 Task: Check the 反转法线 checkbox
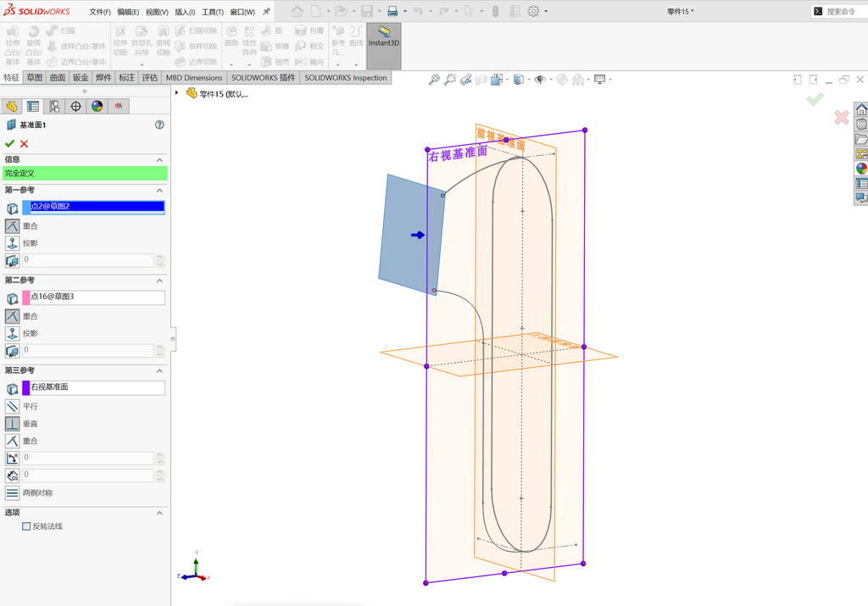pos(26,526)
